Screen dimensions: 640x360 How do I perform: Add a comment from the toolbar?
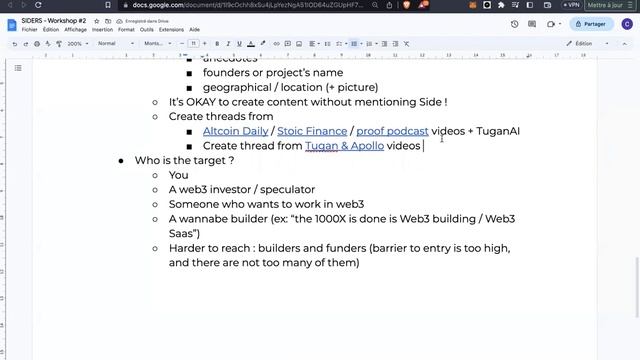coord(288,44)
